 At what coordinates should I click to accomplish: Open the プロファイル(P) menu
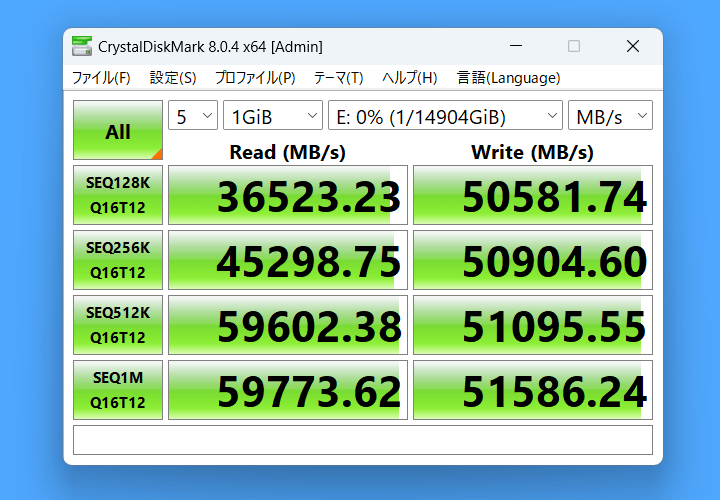255,78
